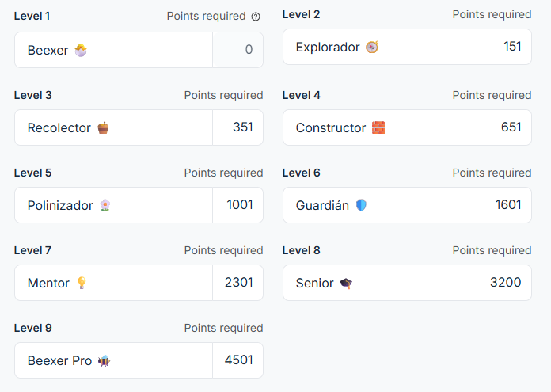551x392 pixels.
Task: Click the Level 5 points field showing 1001
Action: 238,205
